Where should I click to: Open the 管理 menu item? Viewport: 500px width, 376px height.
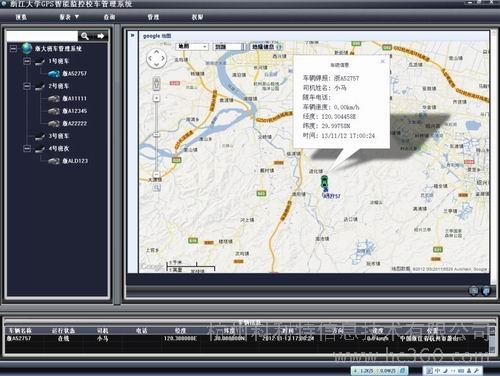(x=153, y=17)
